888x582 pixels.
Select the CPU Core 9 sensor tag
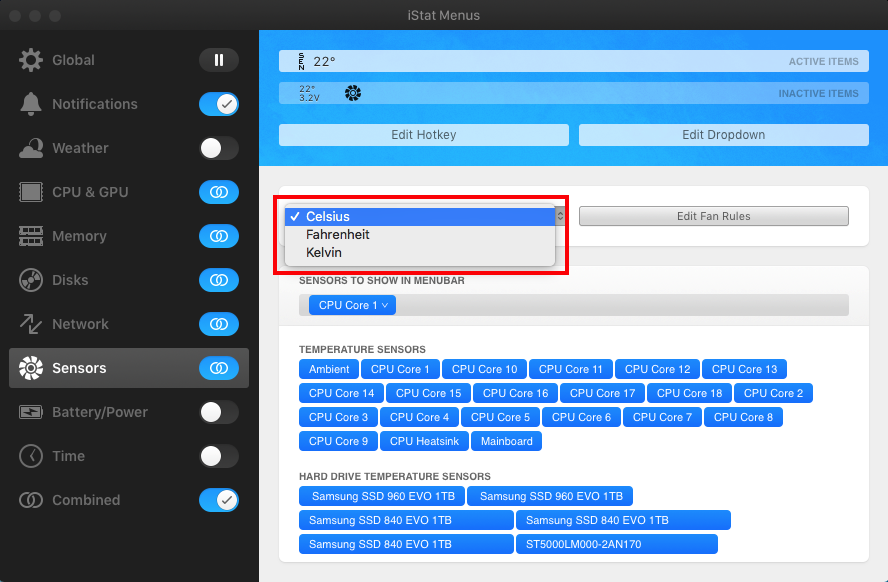pos(338,441)
